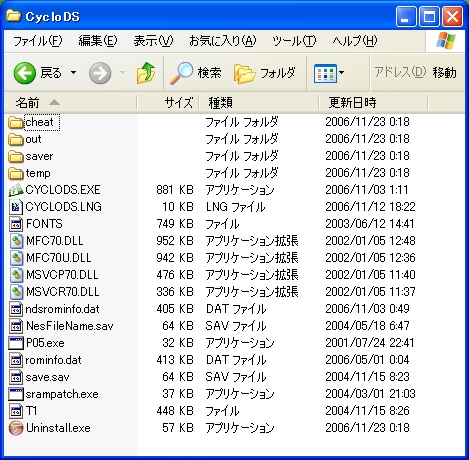Select the saver folder icon
Screen dimensions: 469x460
(x=16, y=156)
